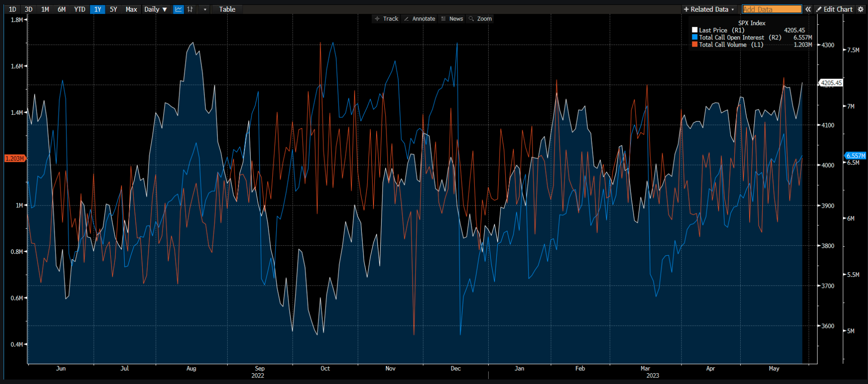Click the Jan label on the time axis
The height and width of the screenshot is (384, 868).
tap(519, 368)
